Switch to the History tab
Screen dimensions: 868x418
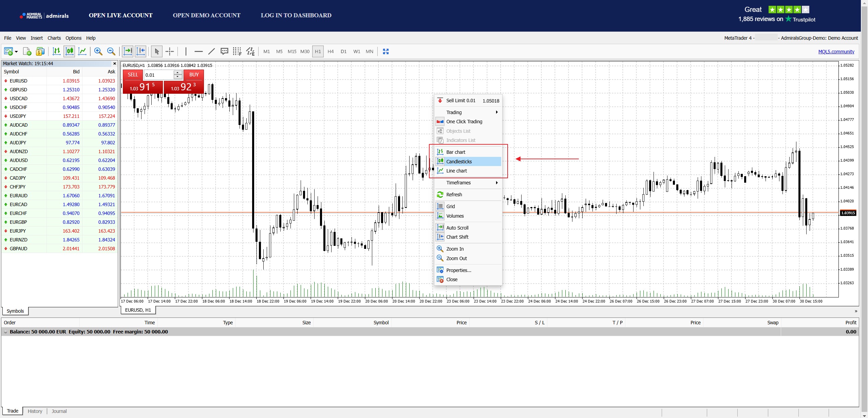[35, 411]
